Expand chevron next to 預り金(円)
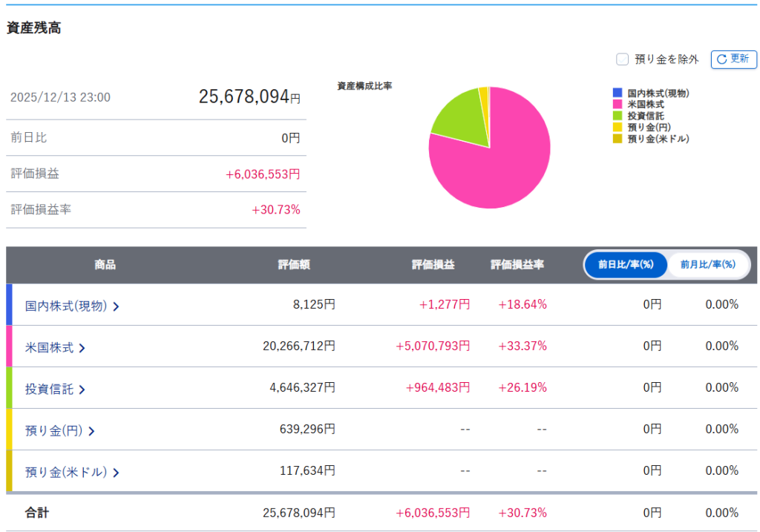The width and height of the screenshot is (760, 532). [x=91, y=431]
